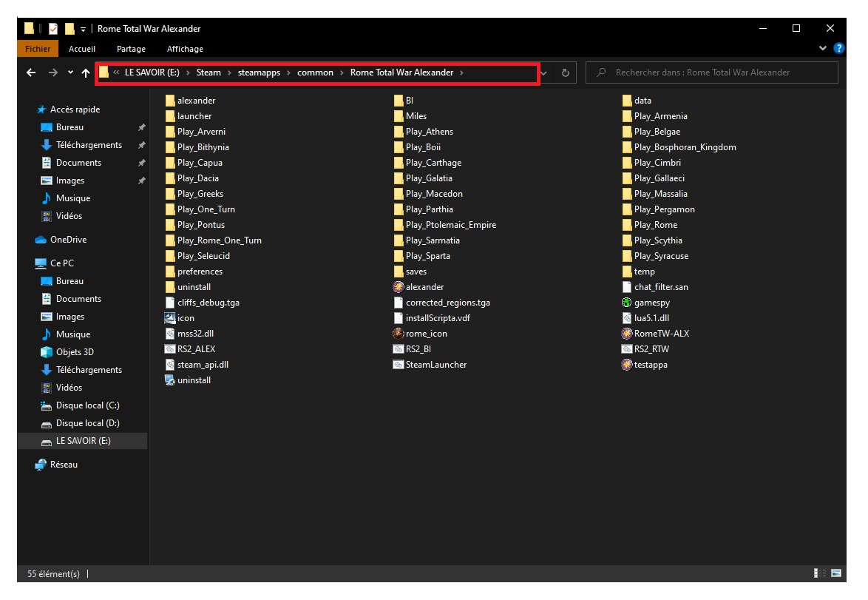This screenshot has height=600, width=868.
Task: Select the RS2_RTW file
Action: [645, 349]
